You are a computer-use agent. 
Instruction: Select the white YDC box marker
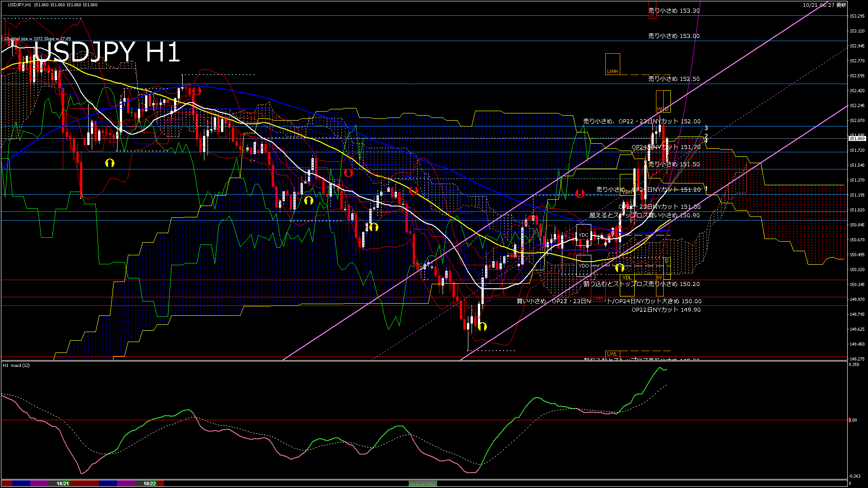point(584,235)
